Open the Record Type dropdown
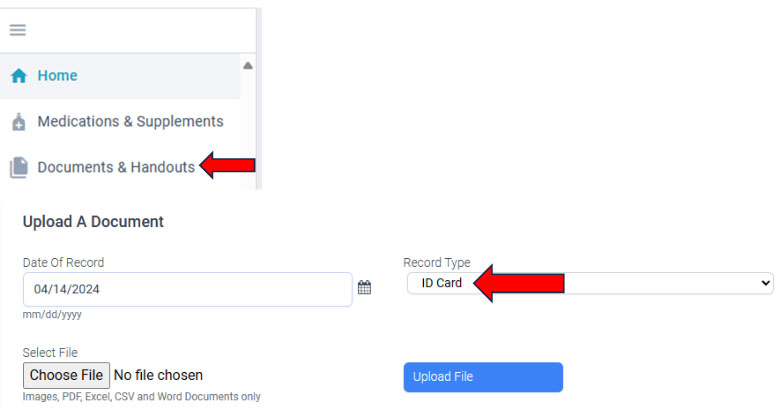The image size is (779, 409). point(590,284)
